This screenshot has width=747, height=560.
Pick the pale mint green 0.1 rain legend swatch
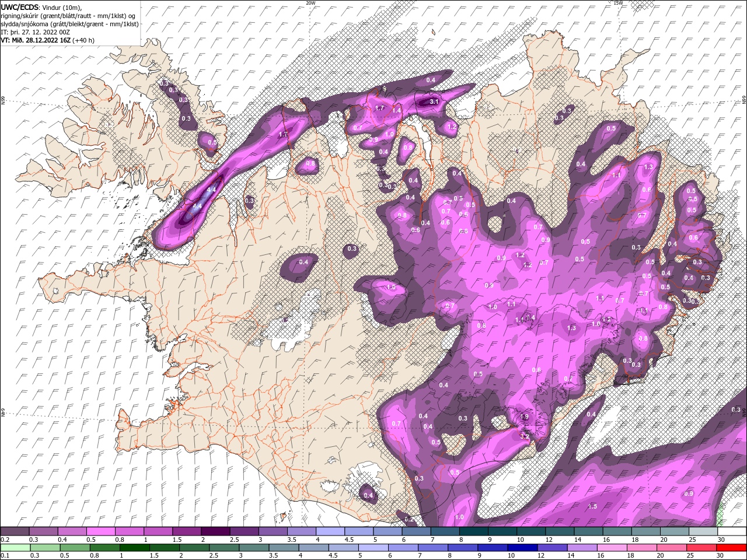point(15,548)
